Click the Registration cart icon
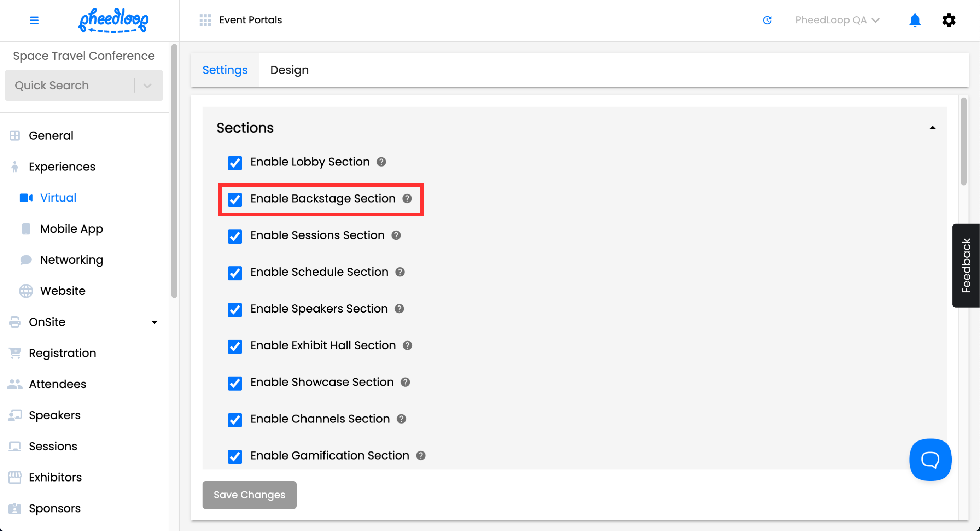 point(15,354)
